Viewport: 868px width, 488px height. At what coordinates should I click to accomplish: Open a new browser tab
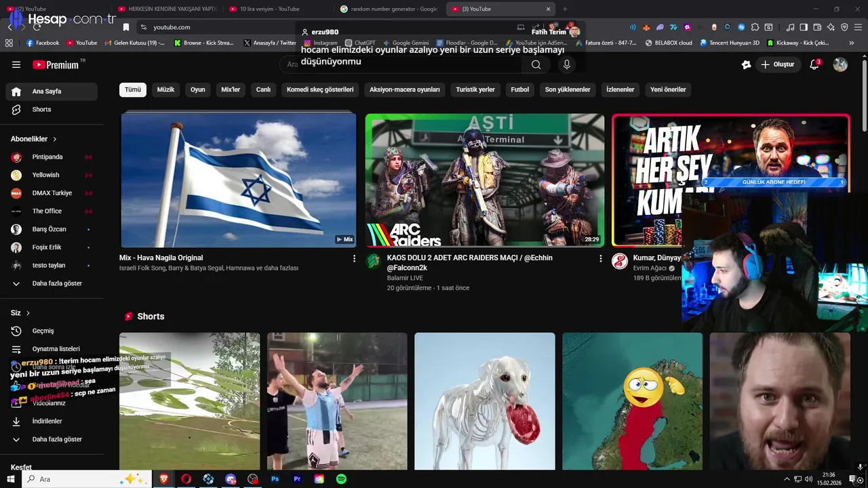click(565, 9)
